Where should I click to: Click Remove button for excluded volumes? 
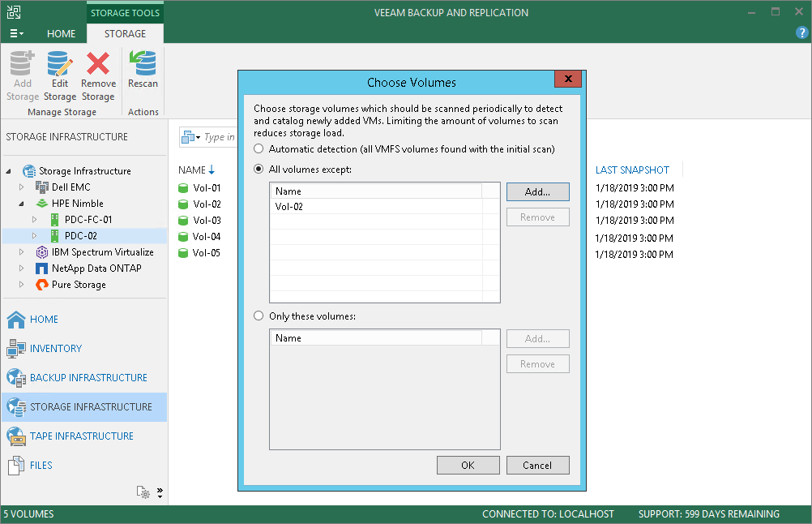pos(537,217)
